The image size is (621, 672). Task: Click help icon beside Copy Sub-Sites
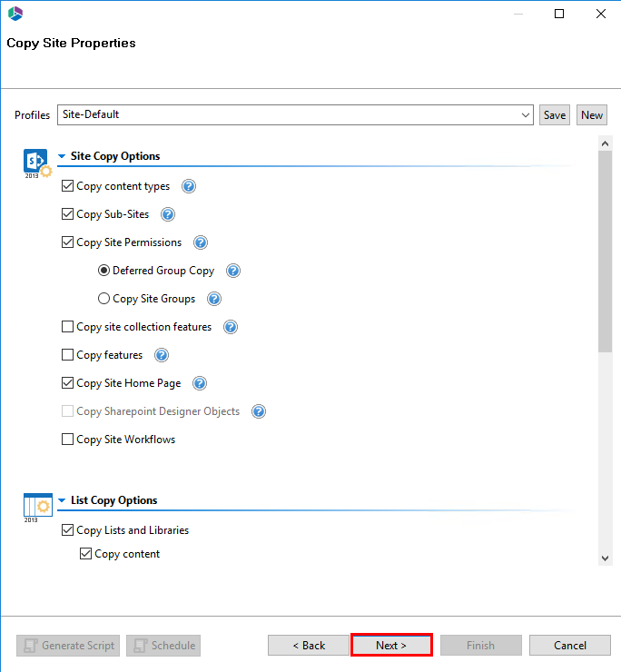168,214
